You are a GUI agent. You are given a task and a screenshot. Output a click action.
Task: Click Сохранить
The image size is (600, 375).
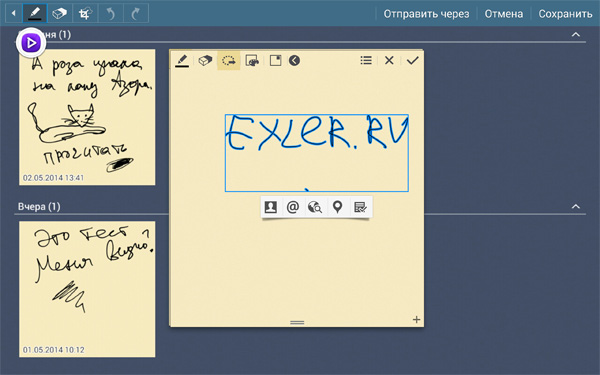565,14
